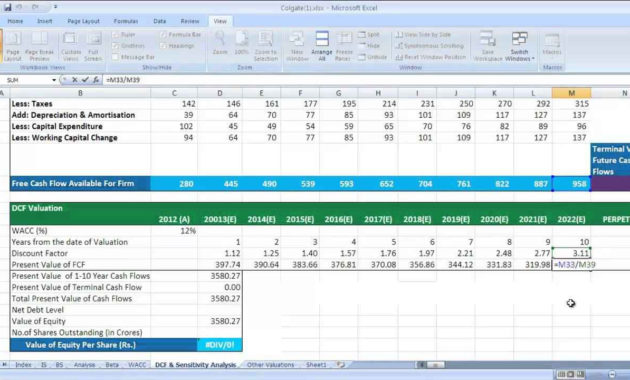Open the Home ribbon tab

(15, 21)
